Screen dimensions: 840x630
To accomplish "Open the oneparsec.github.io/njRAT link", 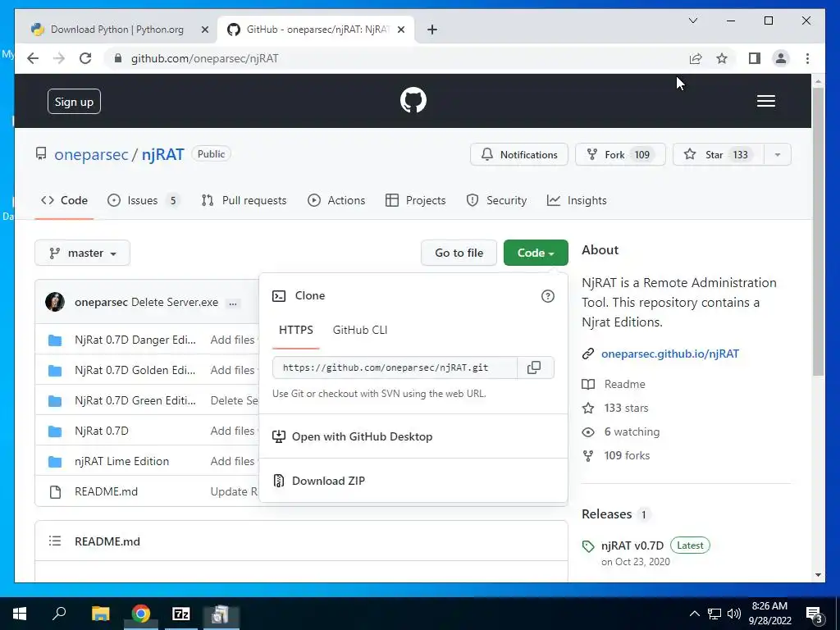I will (x=669, y=354).
